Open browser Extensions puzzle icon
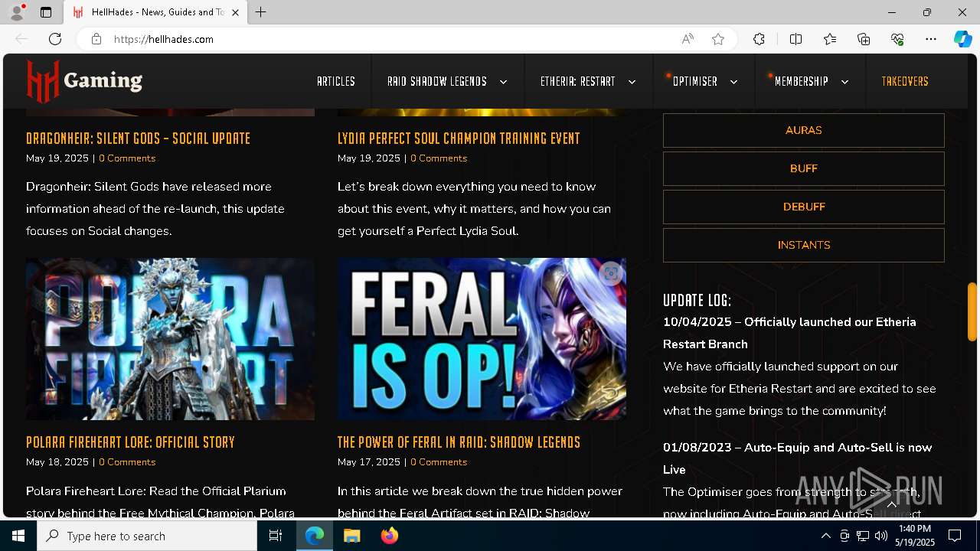This screenshot has height=551, width=980. (x=759, y=39)
